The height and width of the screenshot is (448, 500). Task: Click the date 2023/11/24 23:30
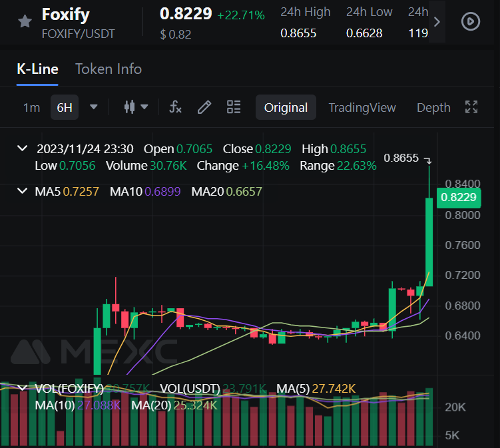[85, 149]
